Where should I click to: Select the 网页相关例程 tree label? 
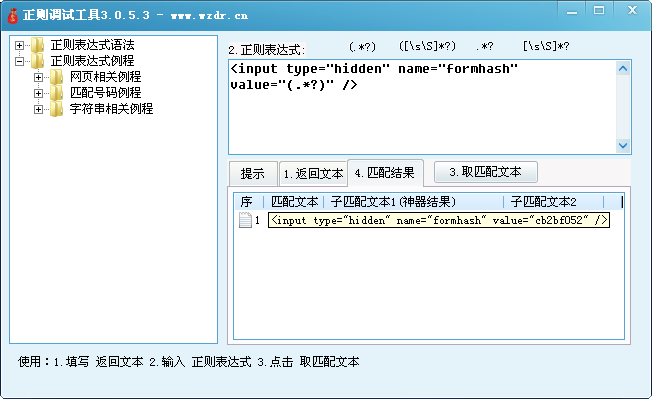(x=106, y=77)
